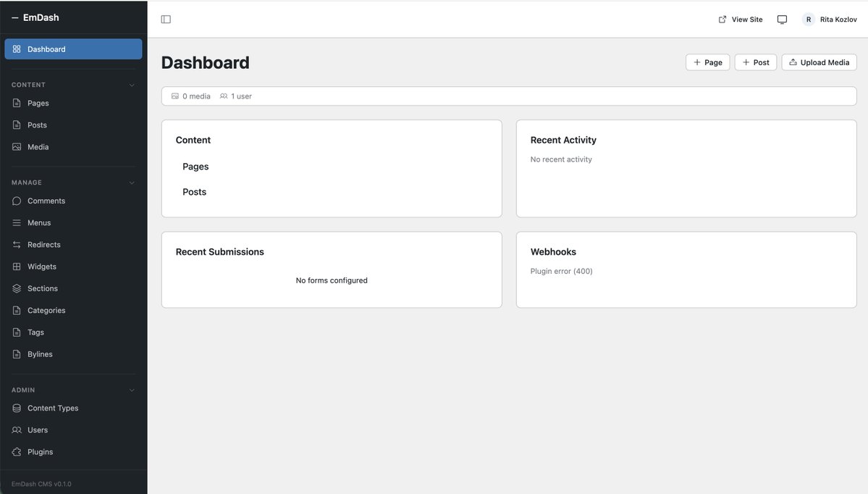Click 'No forms configured' text
Image resolution: width=868 pixels, height=494 pixels.
pos(332,281)
